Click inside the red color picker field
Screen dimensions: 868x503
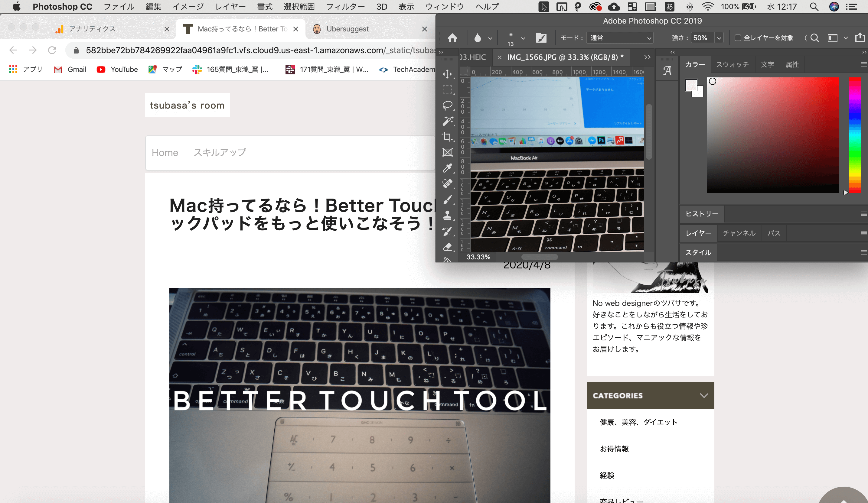pyautogui.click(x=773, y=135)
